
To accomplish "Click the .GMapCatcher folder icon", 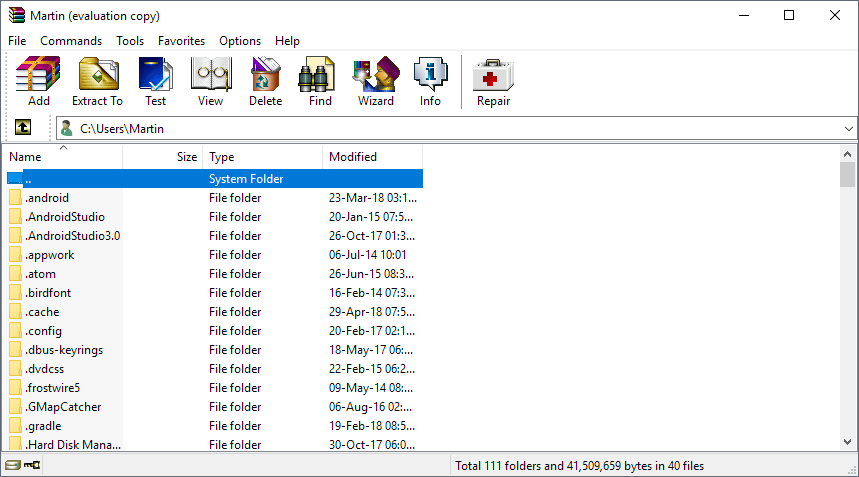I will pyautogui.click(x=15, y=407).
